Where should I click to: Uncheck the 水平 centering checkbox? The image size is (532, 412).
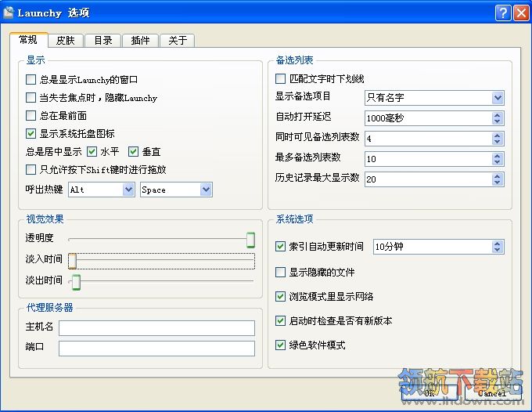coord(92,151)
